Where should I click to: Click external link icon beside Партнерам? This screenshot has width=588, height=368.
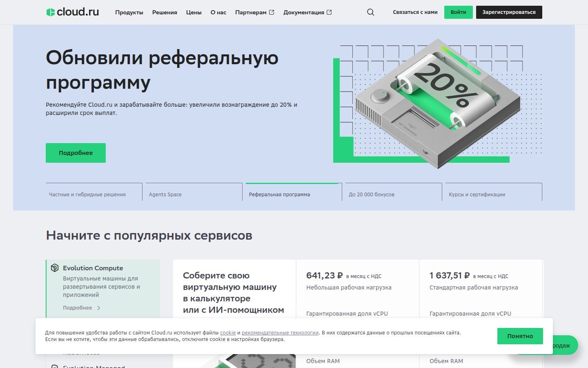tap(272, 12)
